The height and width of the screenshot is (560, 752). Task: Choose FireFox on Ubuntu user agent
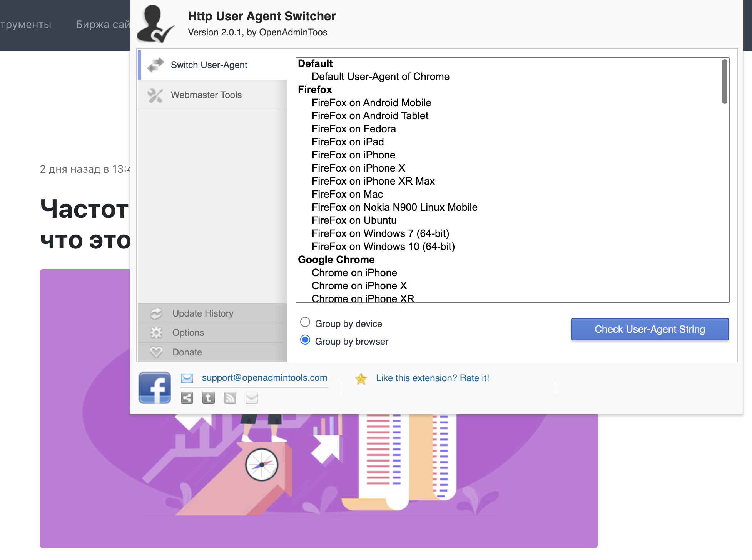pyautogui.click(x=354, y=220)
